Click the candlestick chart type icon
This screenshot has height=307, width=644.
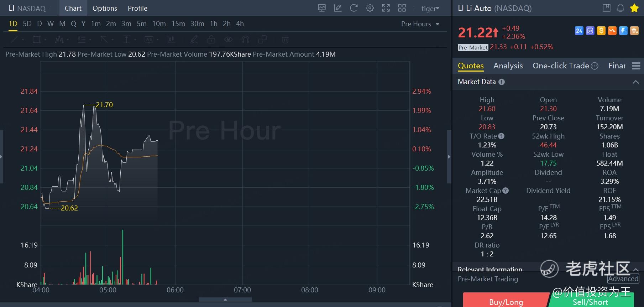click(x=171, y=39)
